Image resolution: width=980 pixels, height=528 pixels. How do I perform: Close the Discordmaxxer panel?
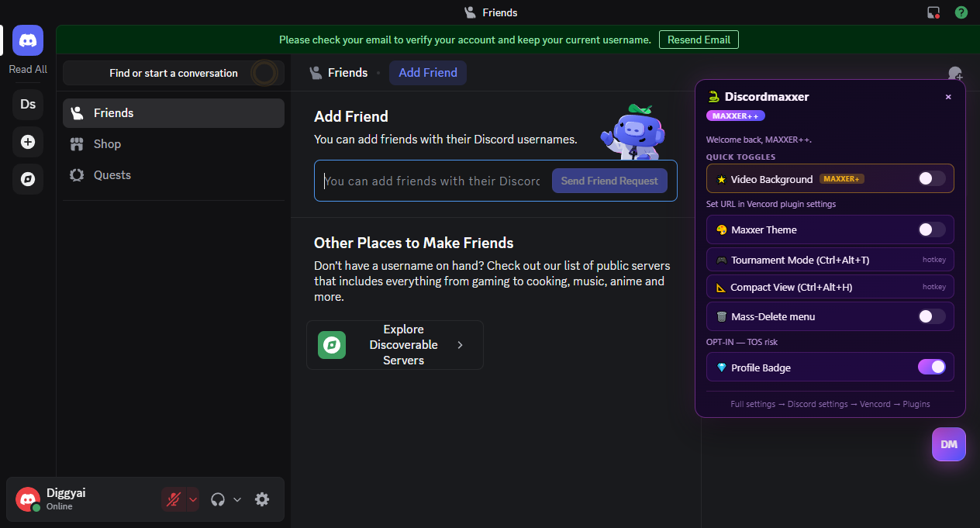coord(948,97)
